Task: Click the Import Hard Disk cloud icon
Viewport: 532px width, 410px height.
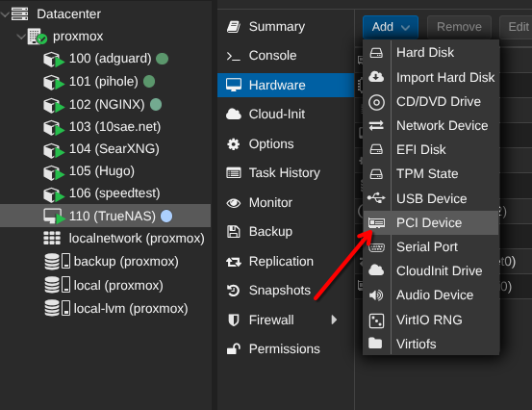Action: click(x=376, y=77)
